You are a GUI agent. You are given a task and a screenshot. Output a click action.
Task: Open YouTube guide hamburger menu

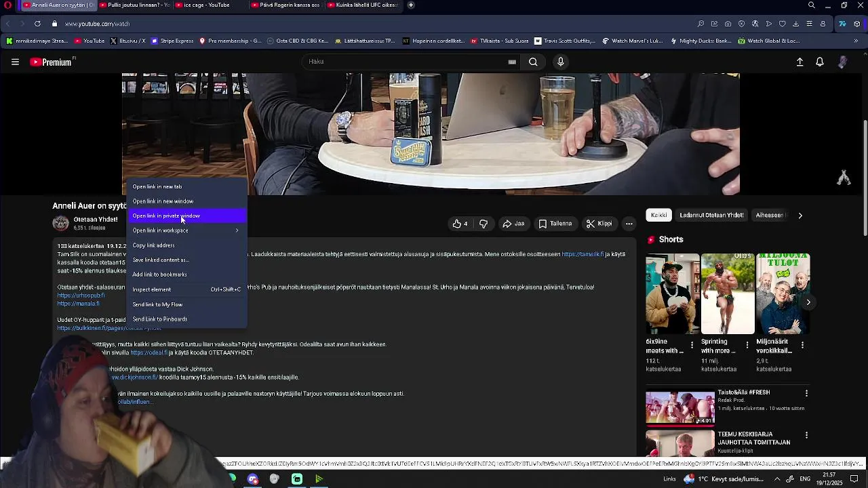pyautogui.click(x=15, y=62)
